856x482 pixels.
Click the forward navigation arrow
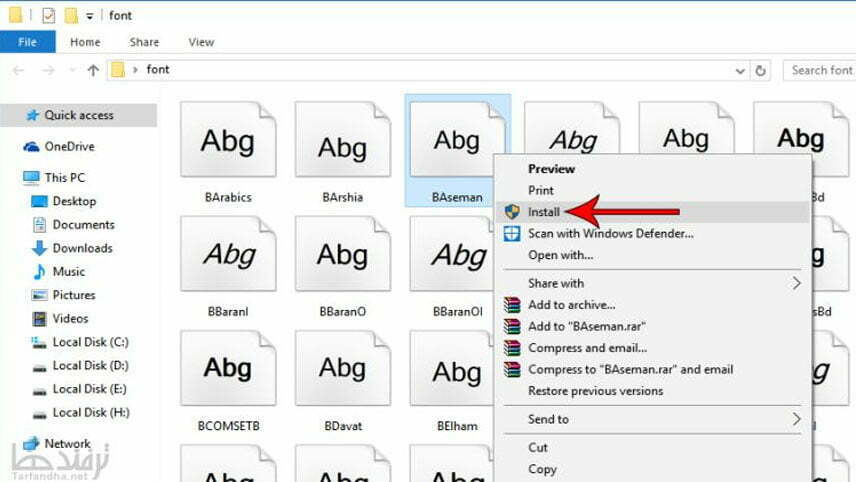pos(48,70)
